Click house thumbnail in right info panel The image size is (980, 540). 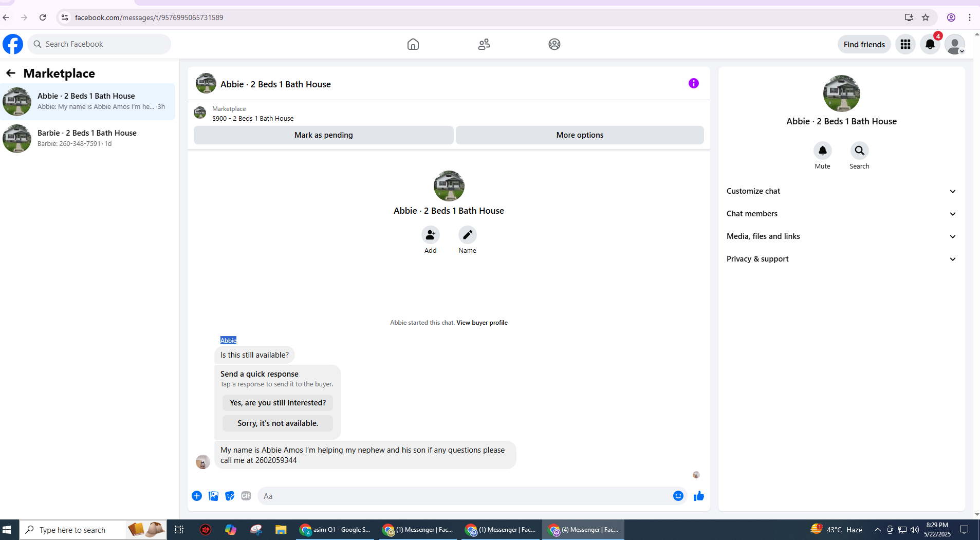point(842,93)
